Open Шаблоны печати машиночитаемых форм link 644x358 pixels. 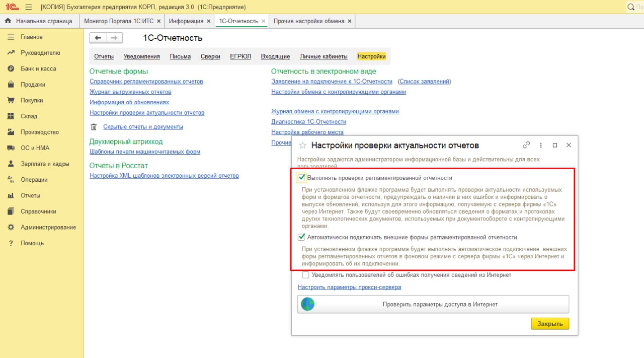(145, 152)
